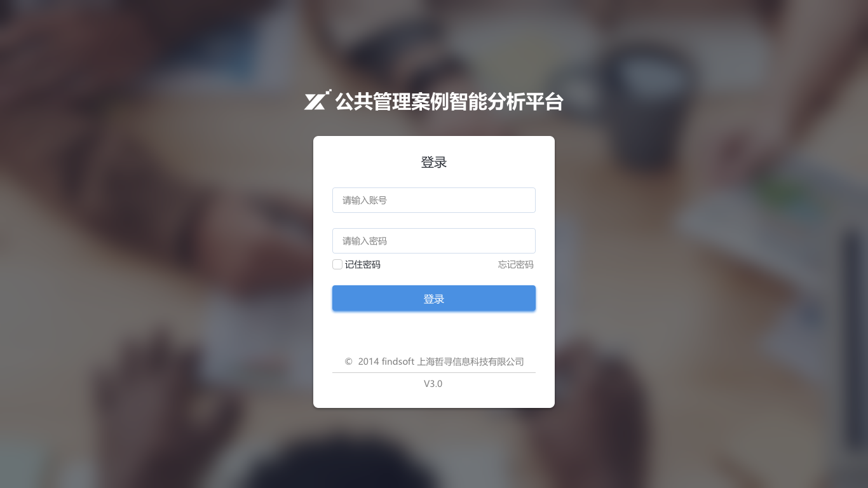Click the empty white area below the 登录 button
The height and width of the screenshot is (488, 868).
pos(434,332)
